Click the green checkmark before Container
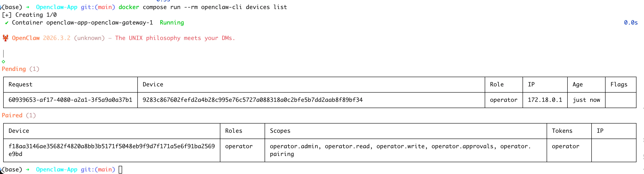The height and width of the screenshot is (174, 644). [6, 23]
